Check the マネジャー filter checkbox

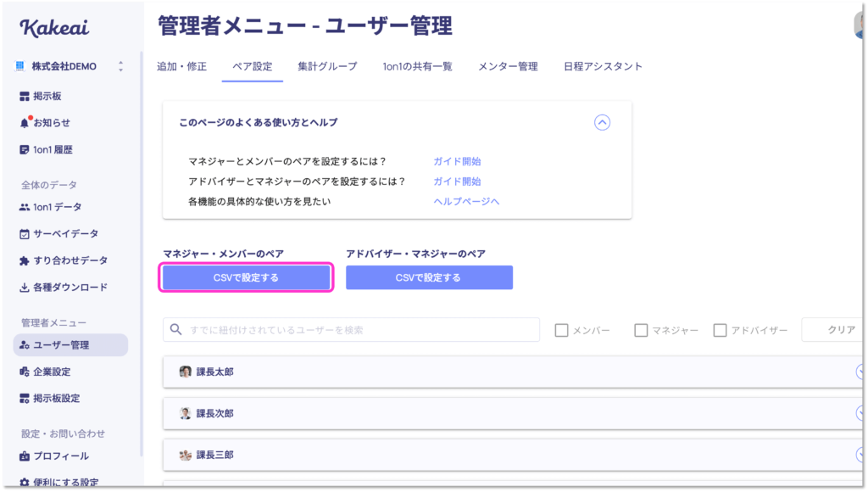tap(641, 330)
